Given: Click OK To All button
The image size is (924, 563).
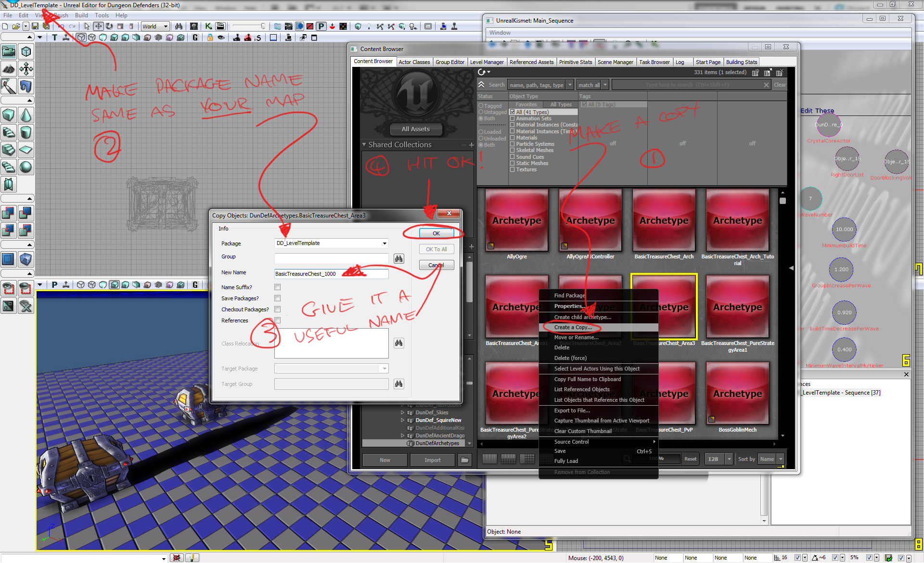Looking at the screenshot, I should click(x=436, y=249).
